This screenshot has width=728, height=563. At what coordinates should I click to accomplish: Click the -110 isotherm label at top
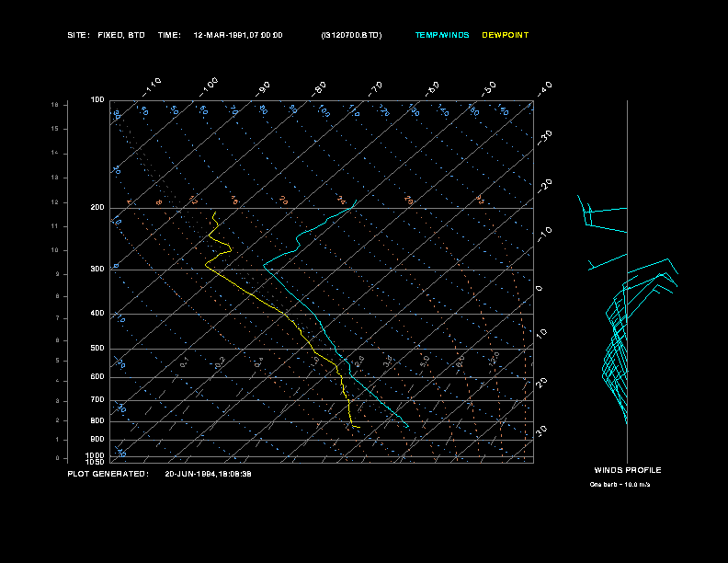tap(152, 87)
